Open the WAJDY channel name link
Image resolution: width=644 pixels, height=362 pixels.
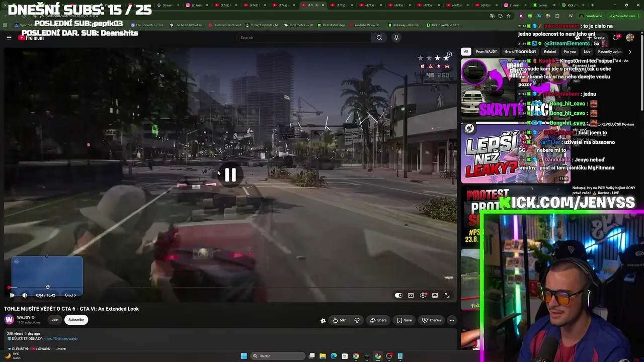(x=24, y=318)
